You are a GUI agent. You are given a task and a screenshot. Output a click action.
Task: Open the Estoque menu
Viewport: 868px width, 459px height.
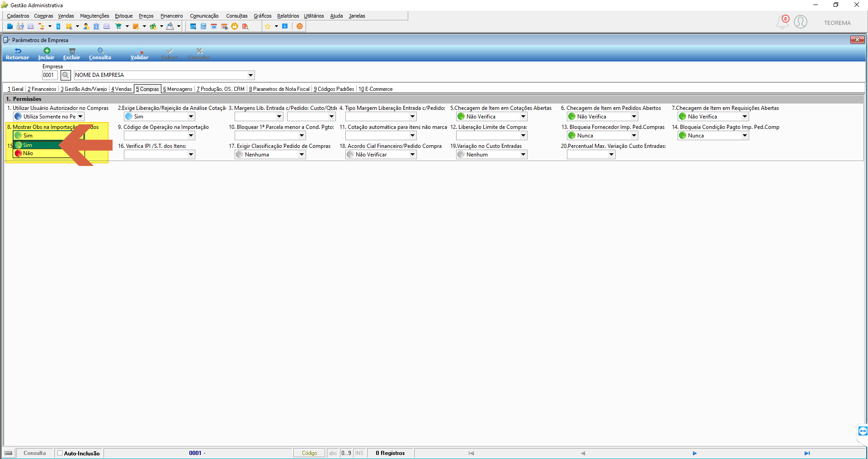click(123, 16)
